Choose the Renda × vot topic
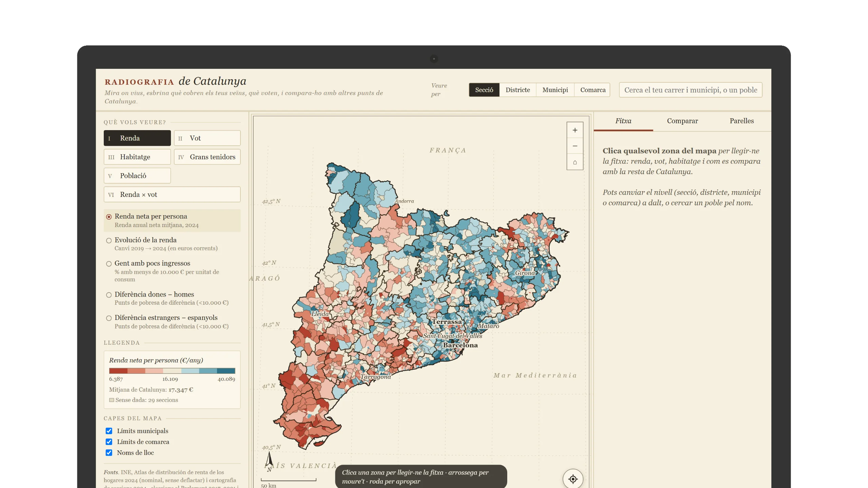This screenshot has height=488, width=868. click(172, 195)
